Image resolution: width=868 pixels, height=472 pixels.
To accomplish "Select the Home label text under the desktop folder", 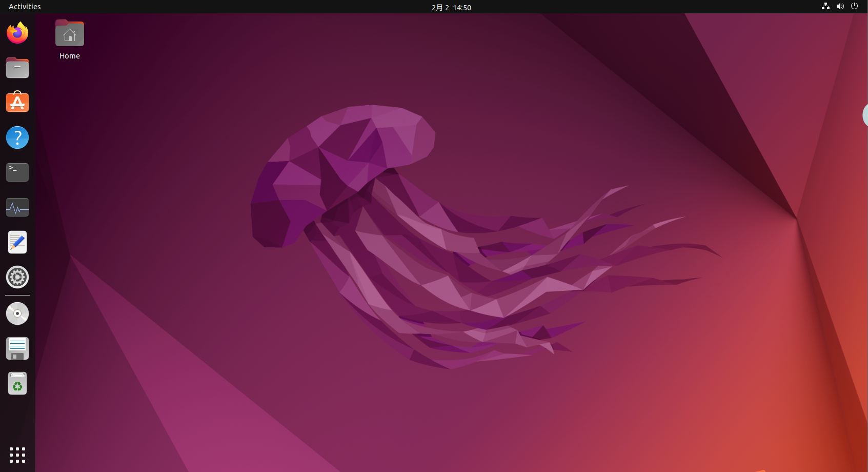I will coord(70,56).
